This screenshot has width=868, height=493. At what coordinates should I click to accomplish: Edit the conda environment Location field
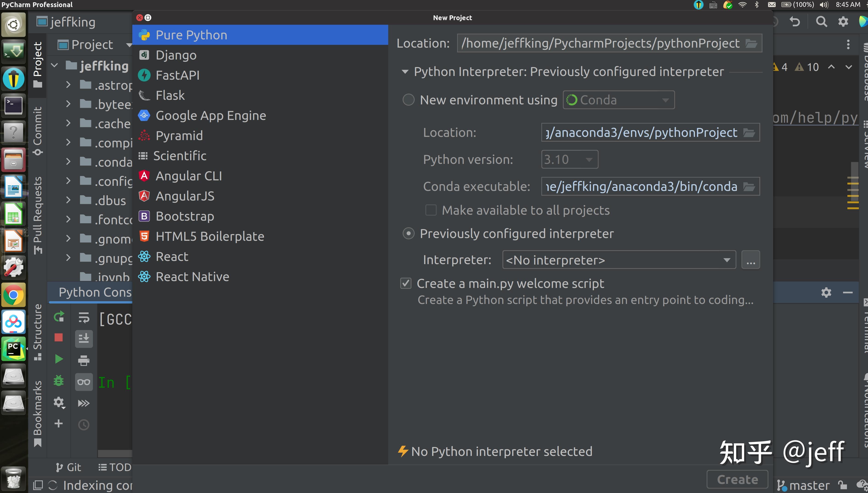coord(642,132)
